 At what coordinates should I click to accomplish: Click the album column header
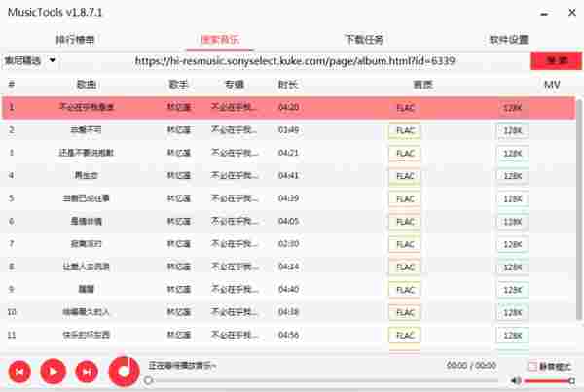click(x=235, y=85)
